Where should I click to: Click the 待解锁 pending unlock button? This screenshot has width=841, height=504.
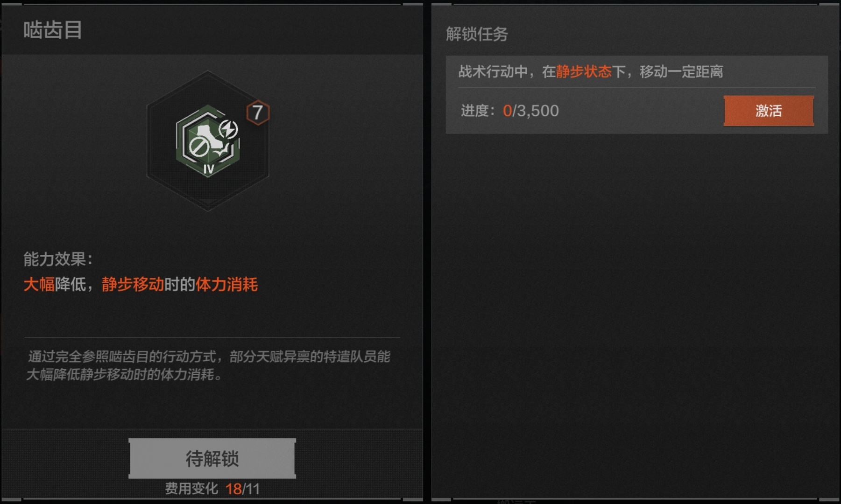tap(212, 458)
